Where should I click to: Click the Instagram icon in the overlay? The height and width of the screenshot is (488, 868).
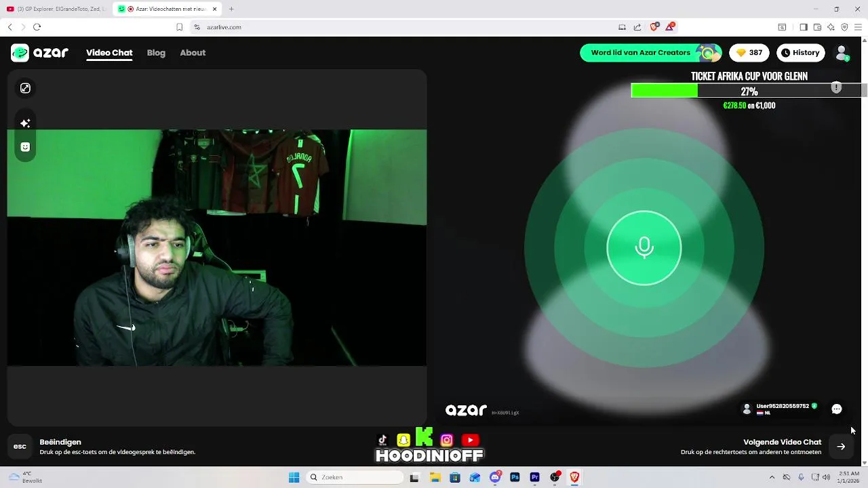[x=447, y=441]
